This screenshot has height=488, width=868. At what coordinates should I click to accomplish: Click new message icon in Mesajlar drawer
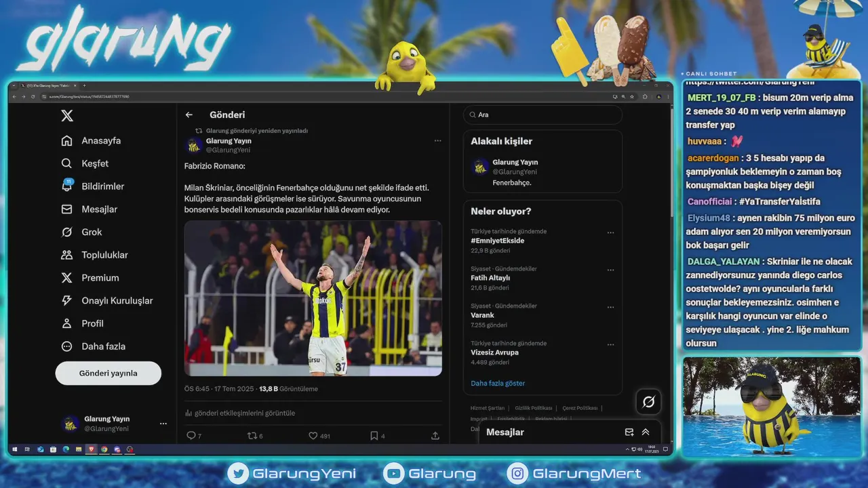coord(629,432)
